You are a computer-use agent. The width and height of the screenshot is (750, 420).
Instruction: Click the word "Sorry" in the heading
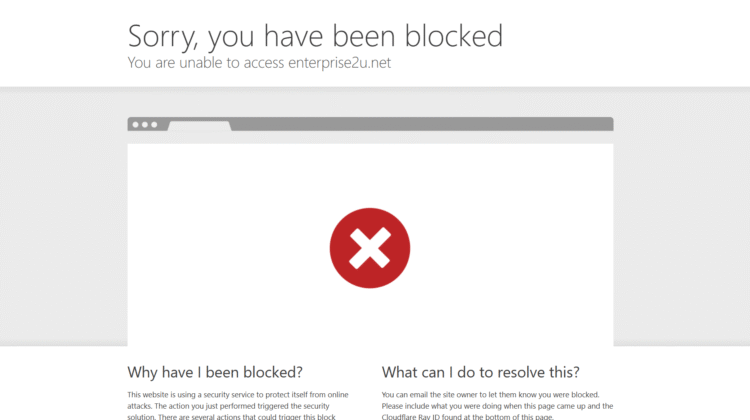click(x=162, y=36)
